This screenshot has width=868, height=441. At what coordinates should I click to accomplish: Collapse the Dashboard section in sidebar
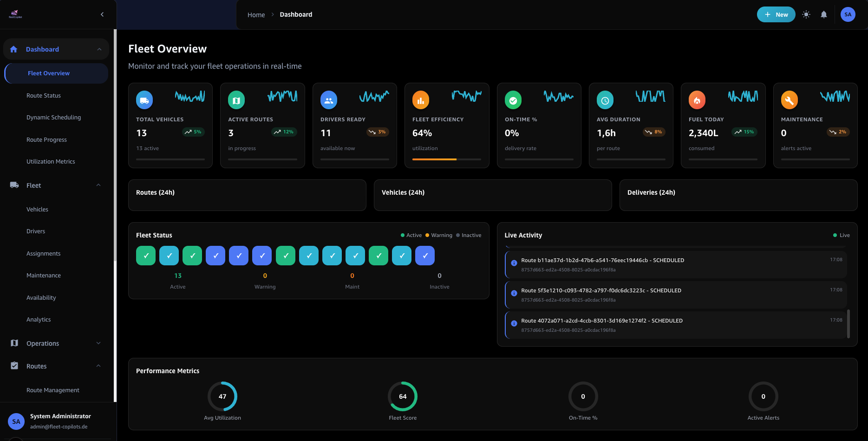pyautogui.click(x=98, y=49)
